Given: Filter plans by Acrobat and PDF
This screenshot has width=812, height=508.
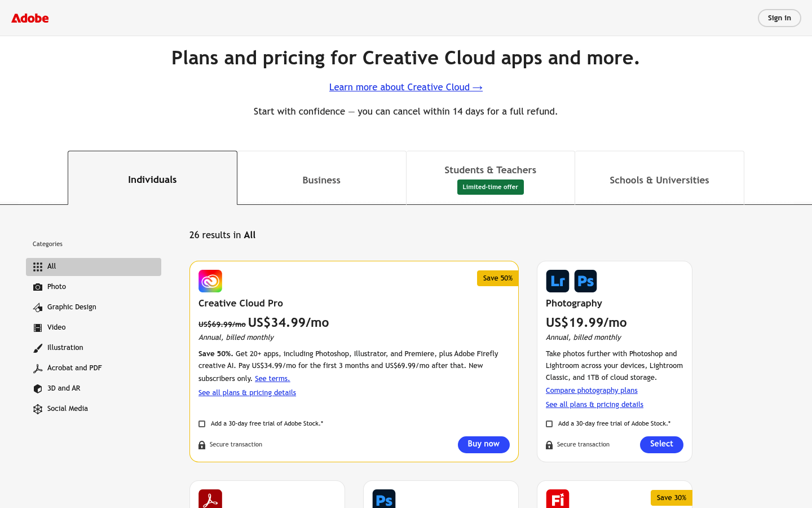Looking at the screenshot, I should pyautogui.click(x=94, y=369).
